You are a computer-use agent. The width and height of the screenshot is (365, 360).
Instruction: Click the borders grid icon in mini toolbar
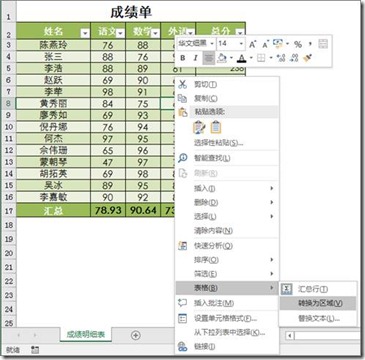point(261,58)
